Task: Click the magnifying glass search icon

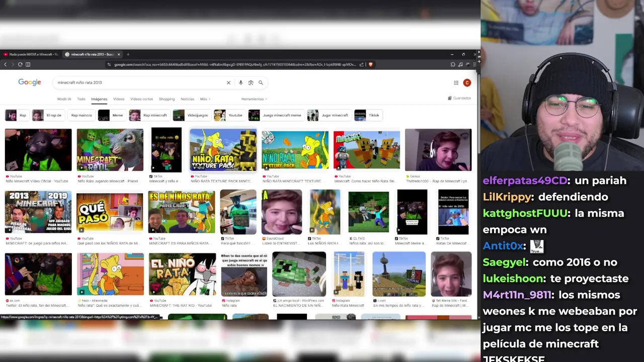Action: [x=261, y=82]
